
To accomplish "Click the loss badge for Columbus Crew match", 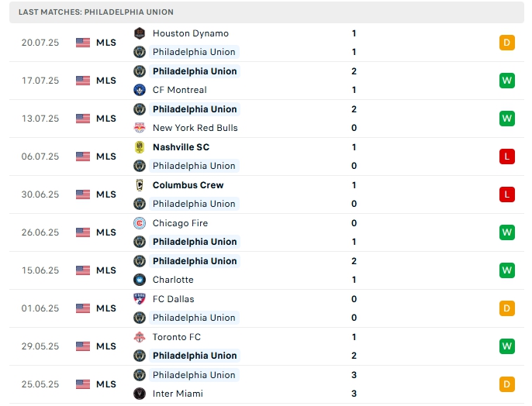I will tap(507, 194).
